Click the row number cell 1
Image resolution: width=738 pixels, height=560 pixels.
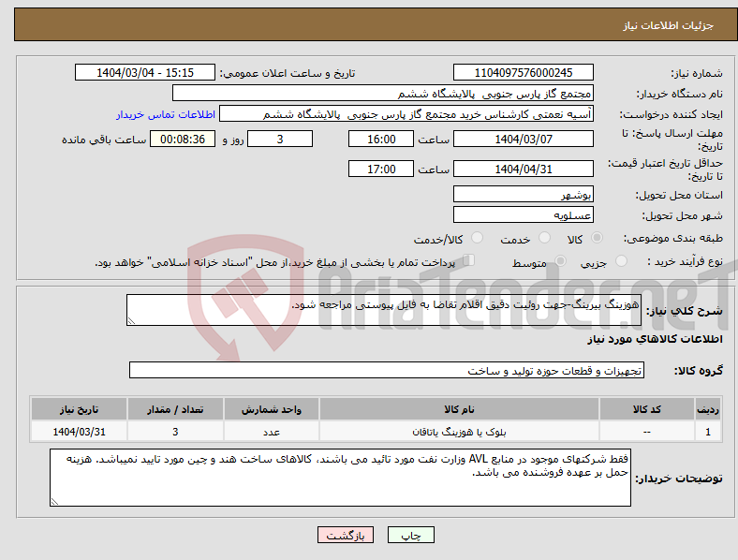(x=707, y=432)
